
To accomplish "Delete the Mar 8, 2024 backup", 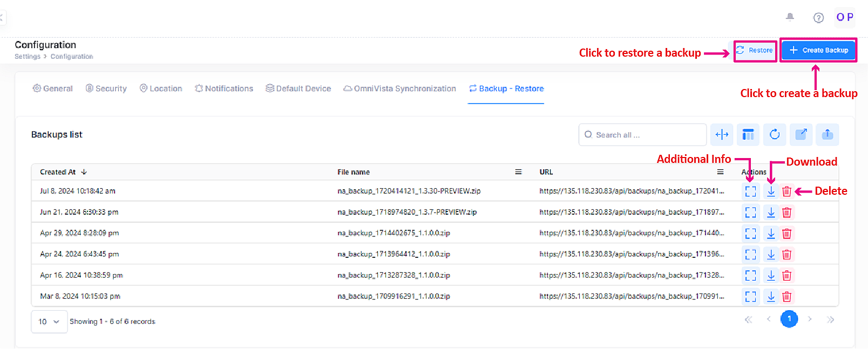I will tap(786, 297).
